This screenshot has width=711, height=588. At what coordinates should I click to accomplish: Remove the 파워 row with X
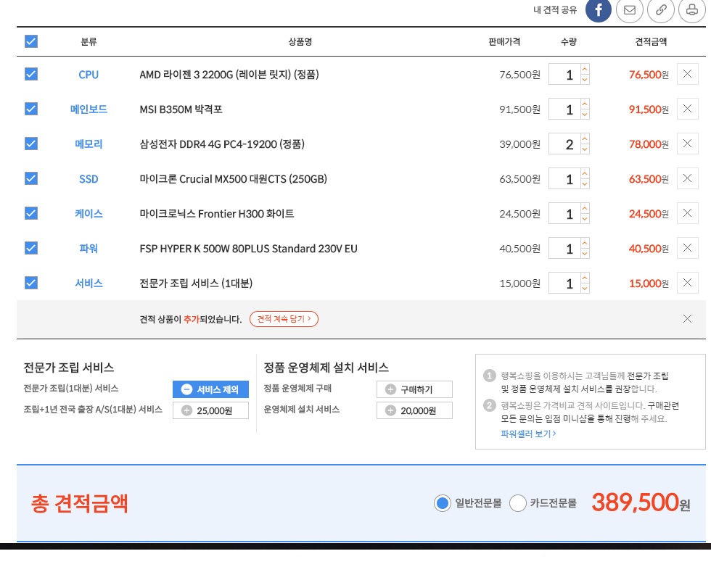[688, 248]
